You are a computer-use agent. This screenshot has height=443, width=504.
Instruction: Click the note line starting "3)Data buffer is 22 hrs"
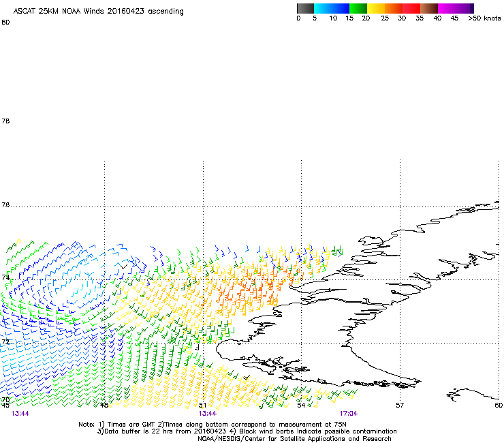pos(247,431)
